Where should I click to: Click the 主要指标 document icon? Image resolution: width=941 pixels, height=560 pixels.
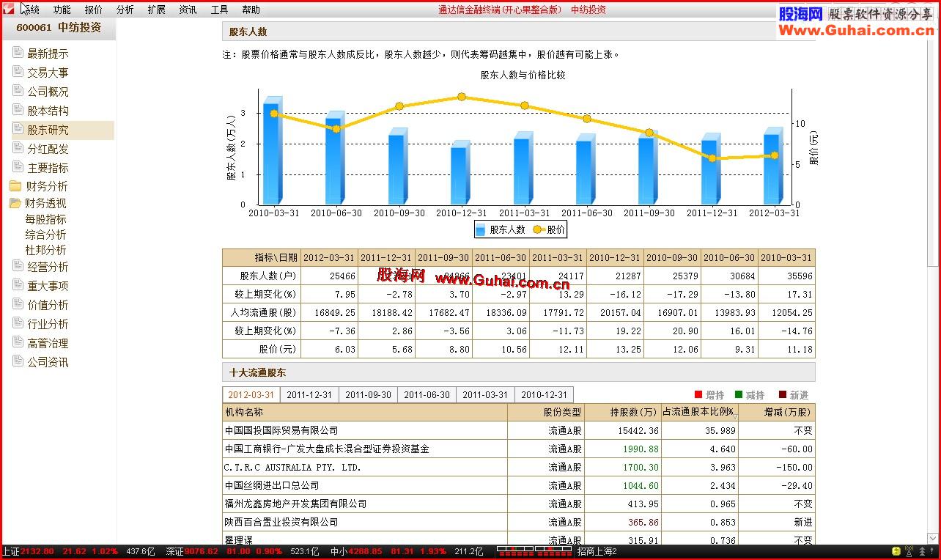[x=18, y=167]
